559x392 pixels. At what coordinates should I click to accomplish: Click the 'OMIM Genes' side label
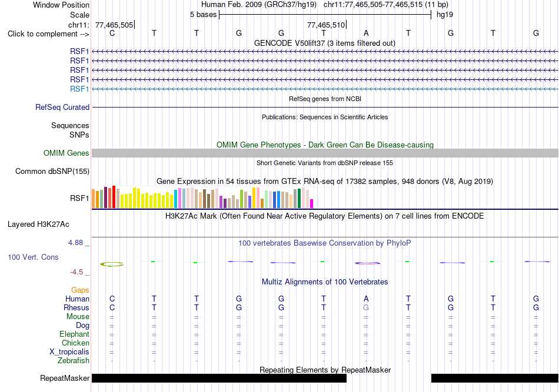coord(66,153)
